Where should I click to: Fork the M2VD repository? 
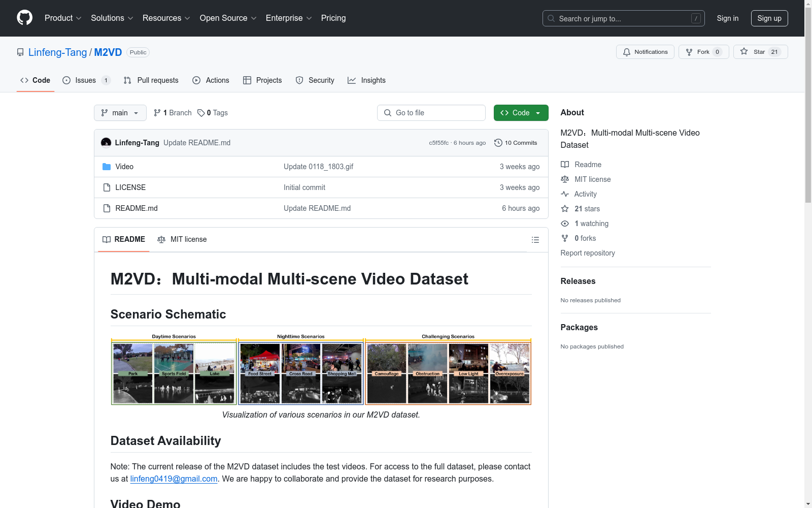coord(703,52)
